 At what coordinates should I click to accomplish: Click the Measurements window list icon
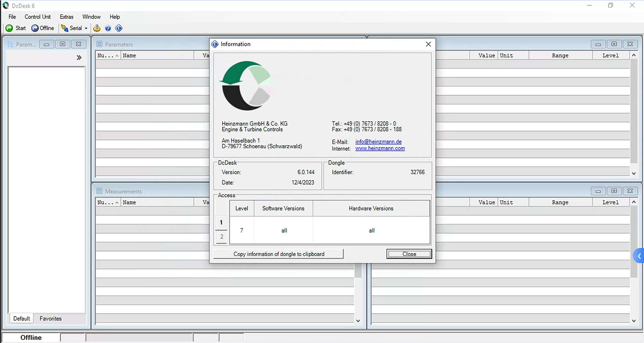(x=99, y=191)
